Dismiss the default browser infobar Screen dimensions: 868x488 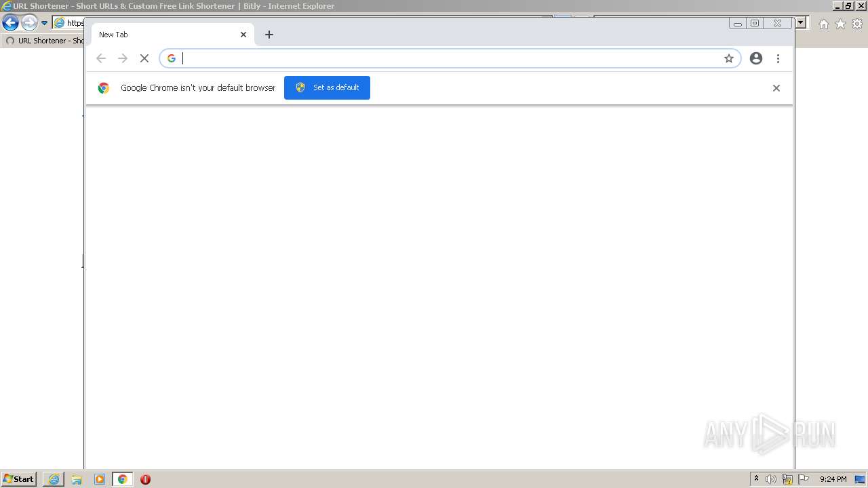tap(776, 88)
